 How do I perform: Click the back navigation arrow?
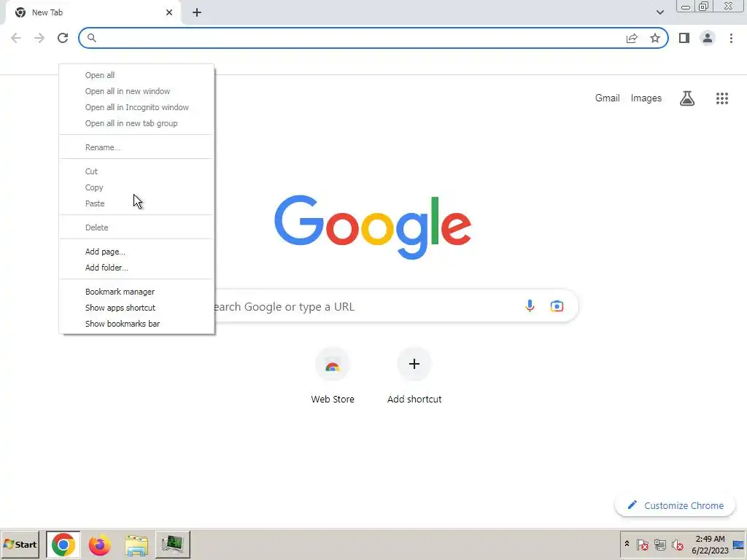click(x=16, y=38)
